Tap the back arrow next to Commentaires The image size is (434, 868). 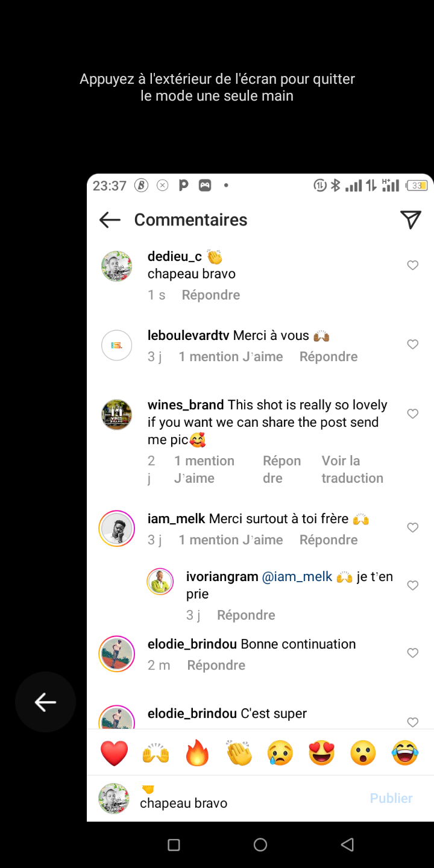point(110,220)
